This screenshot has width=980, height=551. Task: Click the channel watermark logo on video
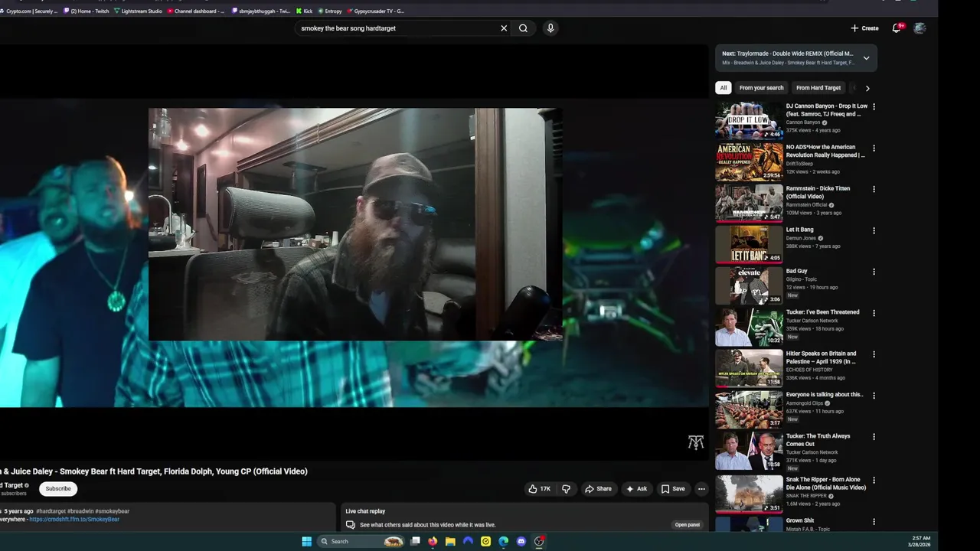pos(695,442)
